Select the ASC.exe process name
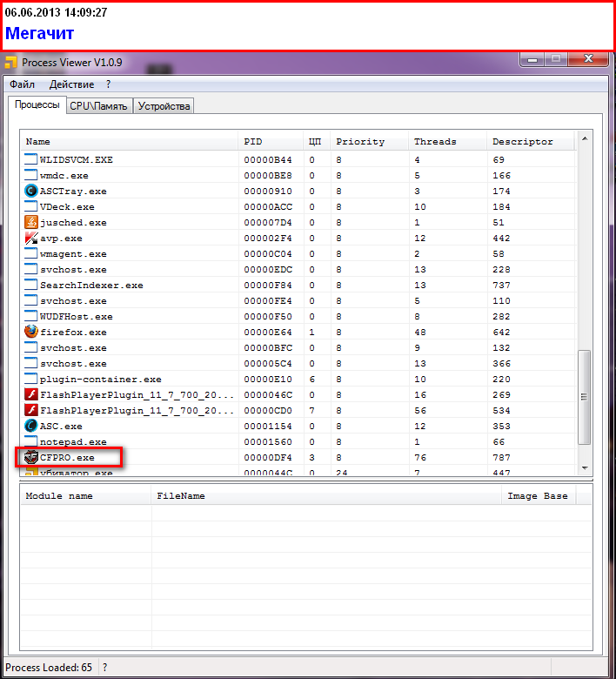Image resolution: width=616 pixels, height=679 pixels. point(61,426)
